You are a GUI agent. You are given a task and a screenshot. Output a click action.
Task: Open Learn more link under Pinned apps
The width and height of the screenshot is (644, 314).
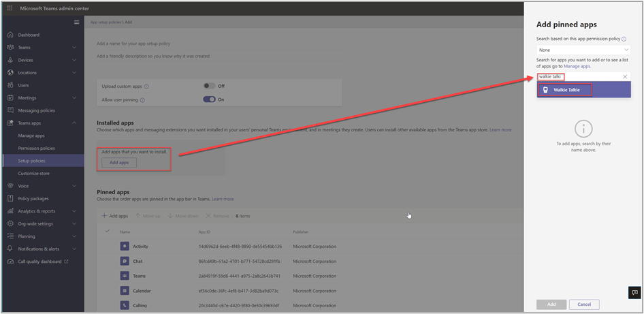[223, 200]
